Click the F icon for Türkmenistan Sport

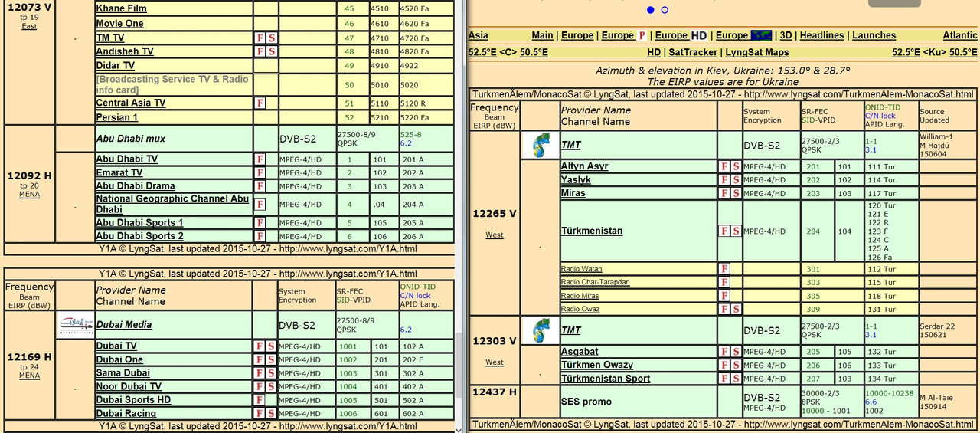724,379
